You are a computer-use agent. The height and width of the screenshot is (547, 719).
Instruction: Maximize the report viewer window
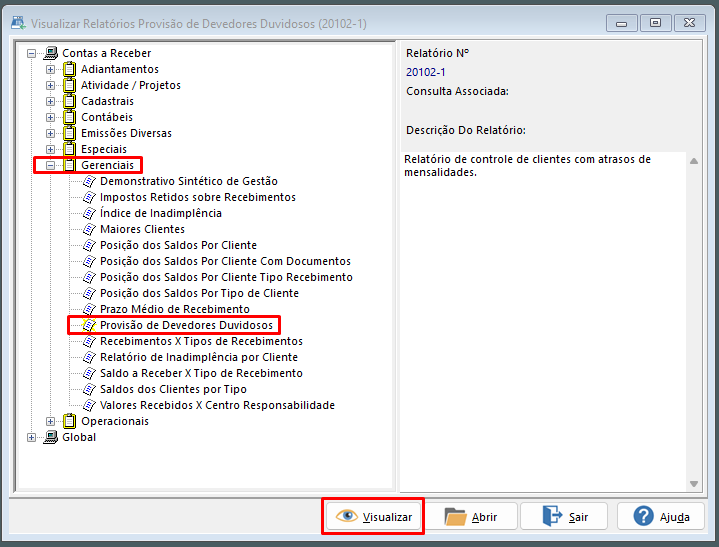tap(656, 23)
